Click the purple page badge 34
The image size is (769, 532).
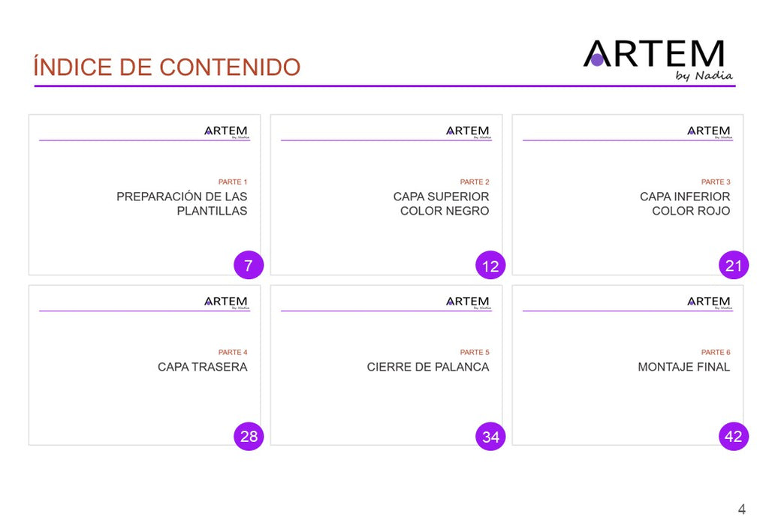coord(490,436)
